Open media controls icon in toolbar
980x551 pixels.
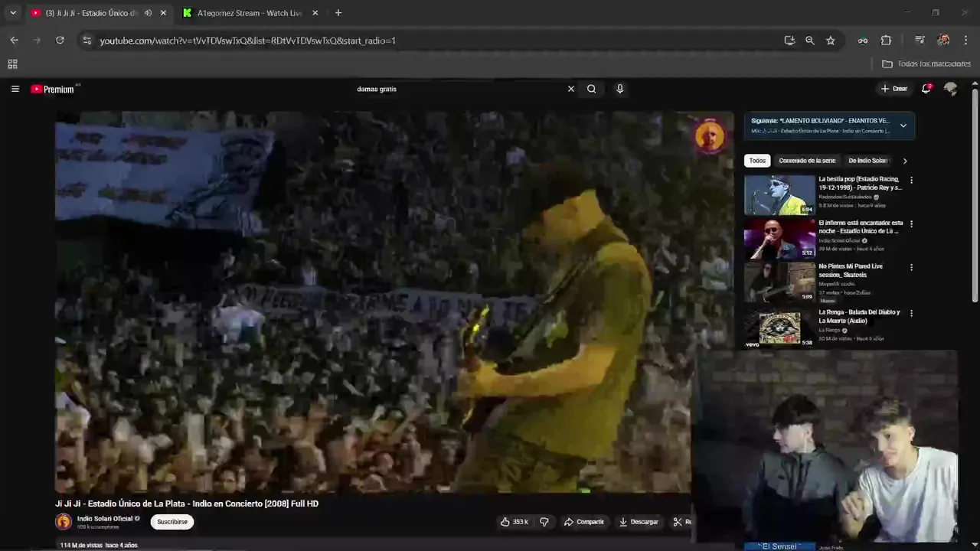coord(920,41)
